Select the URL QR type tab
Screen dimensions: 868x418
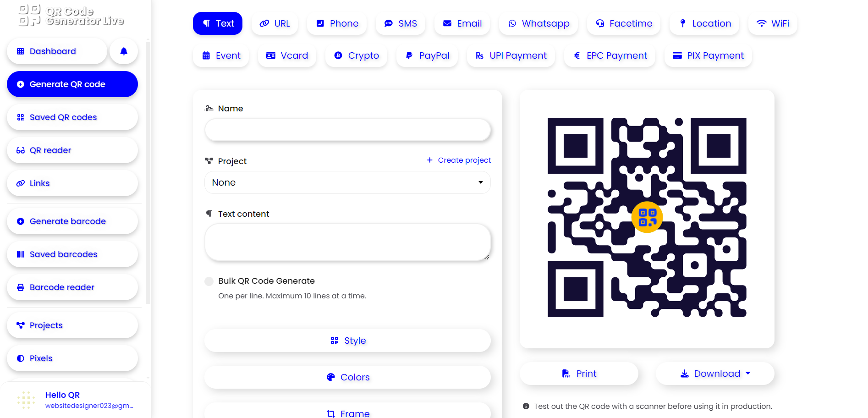(275, 23)
